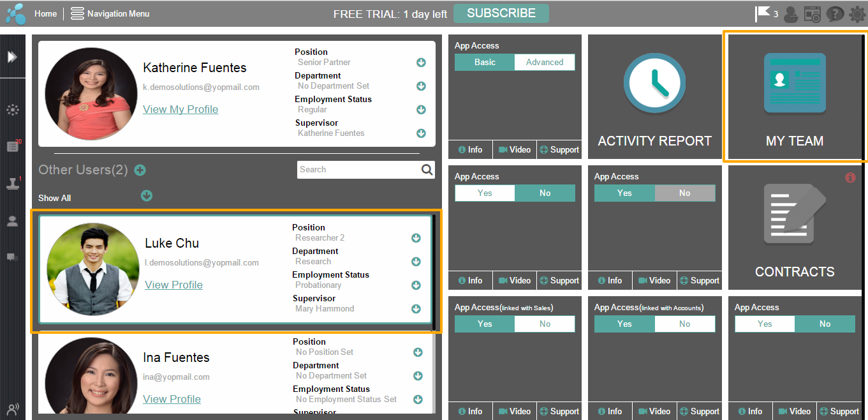Click the red info icon on Contracts tile
This screenshot has width=868, height=420.
click(850, 177)
